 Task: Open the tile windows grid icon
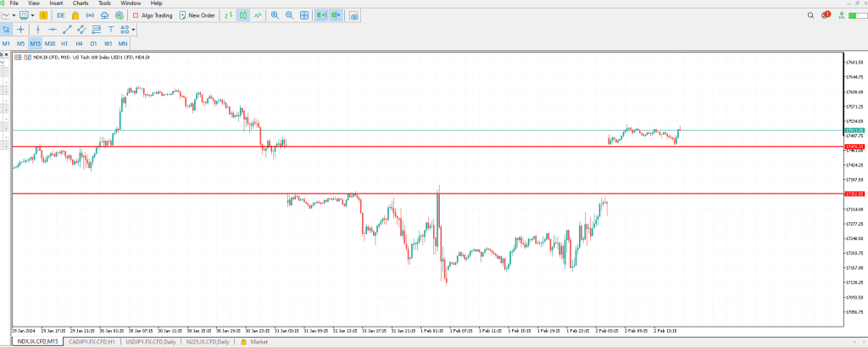coord(303,15)
